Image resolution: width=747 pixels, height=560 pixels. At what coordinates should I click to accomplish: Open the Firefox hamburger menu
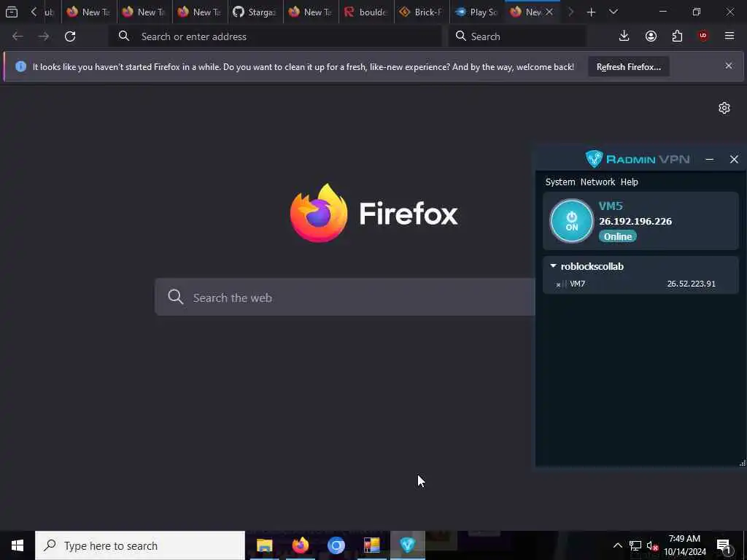pyautogui.click(x=729, y=36)
